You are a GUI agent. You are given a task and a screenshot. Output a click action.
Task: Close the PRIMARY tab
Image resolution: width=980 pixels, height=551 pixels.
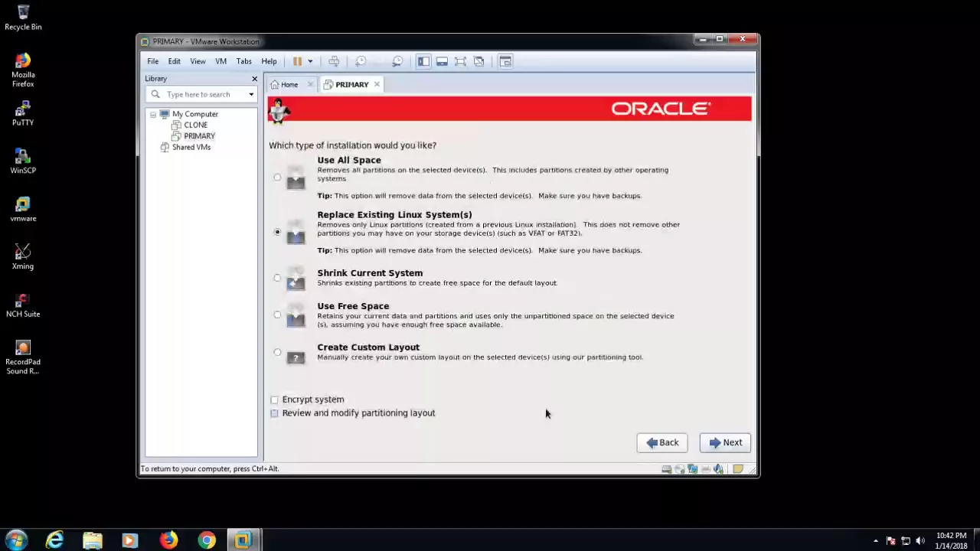(377, 84)
